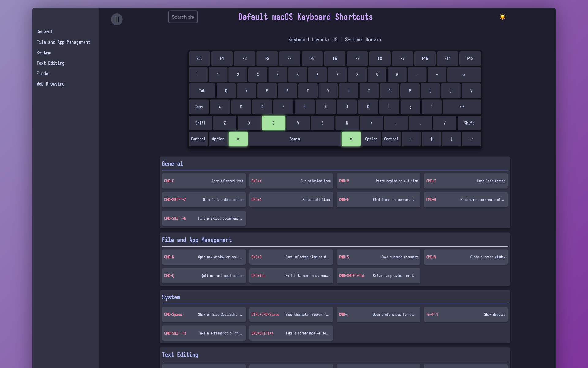Image resolution: width=588 pixels, height=368 pixels.
Task: Switch theme using the sun icon
Action: point(502,17)
